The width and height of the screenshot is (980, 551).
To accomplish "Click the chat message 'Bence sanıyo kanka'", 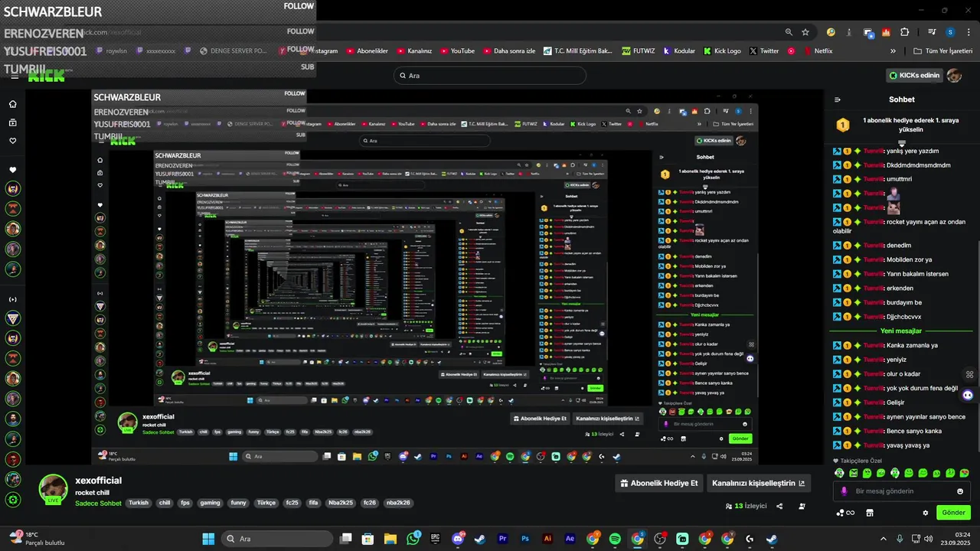I will pos(914,431).
